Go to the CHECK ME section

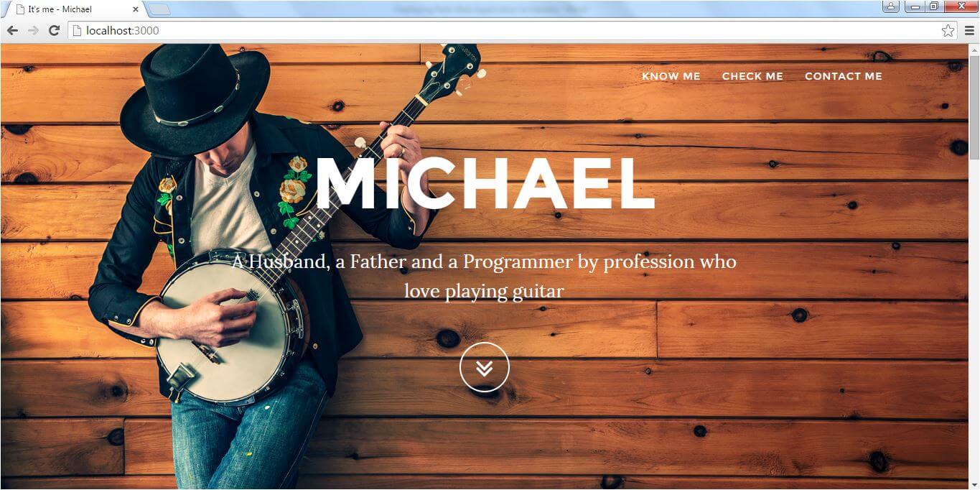752,76
